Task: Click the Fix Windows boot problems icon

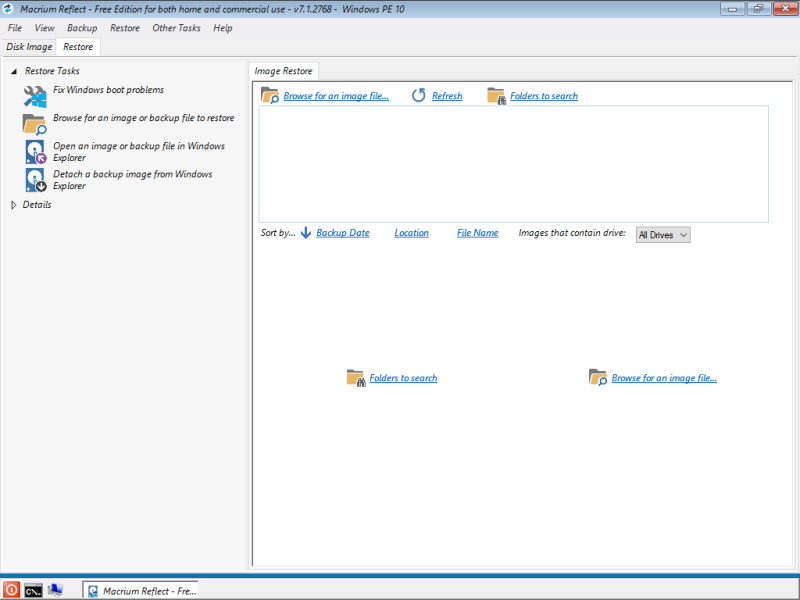Action: [35, 96]
